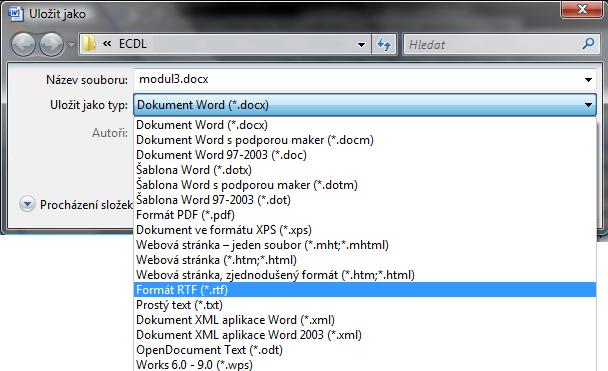Click the double chevron before ECDL
This screenshot has height=371, width=608.
click(107, 44)
